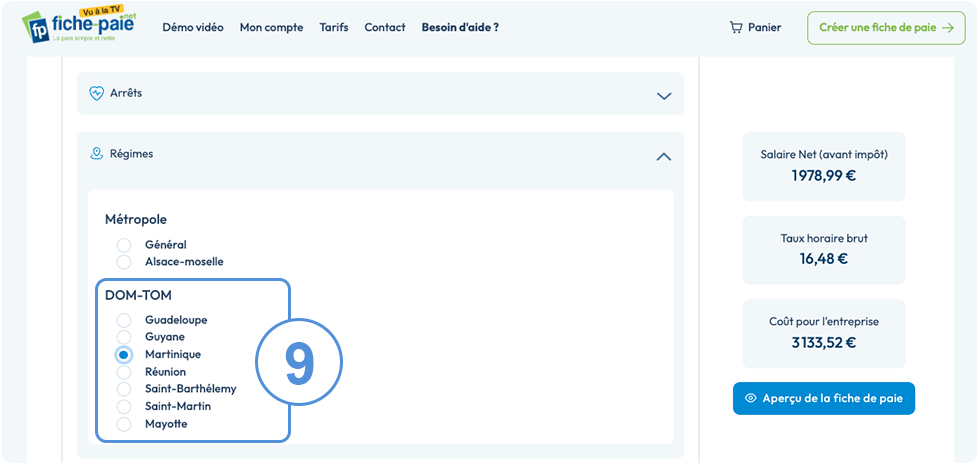Viewport: 980px width, 466px height.
Task: Click the Taux horaire brut label
Action: click(824, 238)
